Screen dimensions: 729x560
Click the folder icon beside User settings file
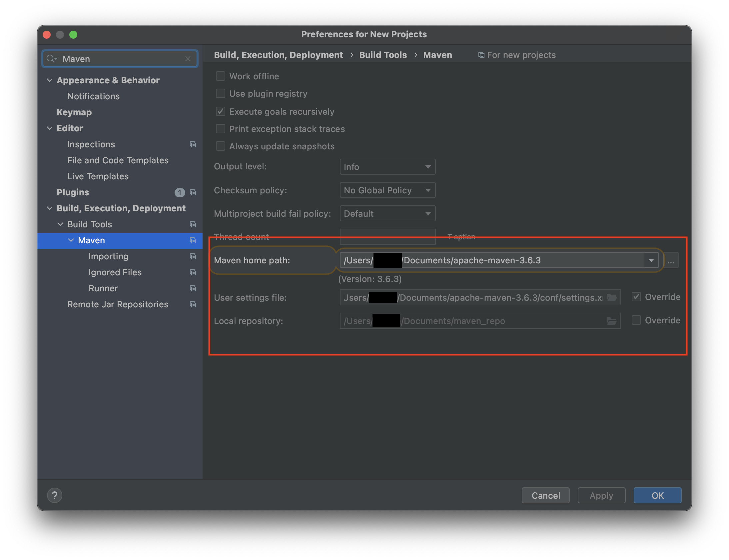pyautogui.click(x=612, y=298)
